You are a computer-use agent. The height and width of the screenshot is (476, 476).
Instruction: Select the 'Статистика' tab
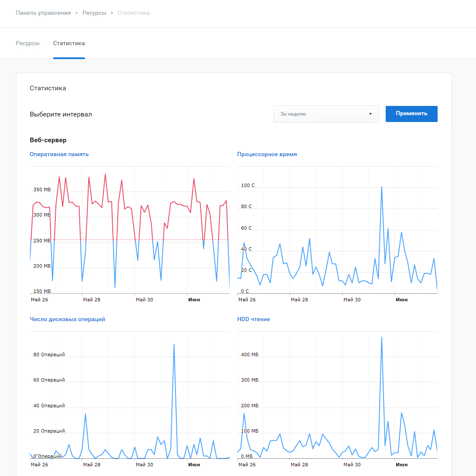[69, 43]
